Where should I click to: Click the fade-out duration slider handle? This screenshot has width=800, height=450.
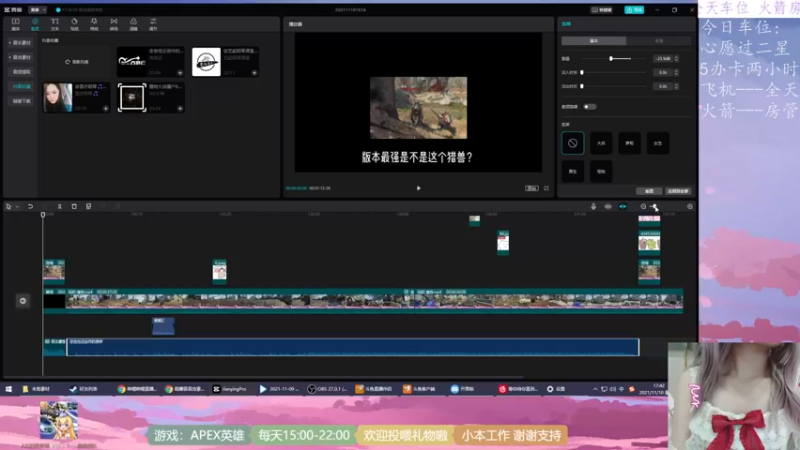point(582,86)
